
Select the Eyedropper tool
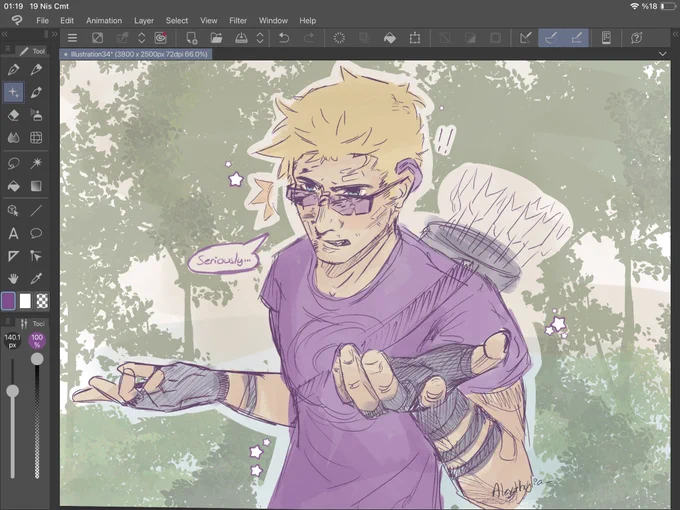[x=36, y=278]
